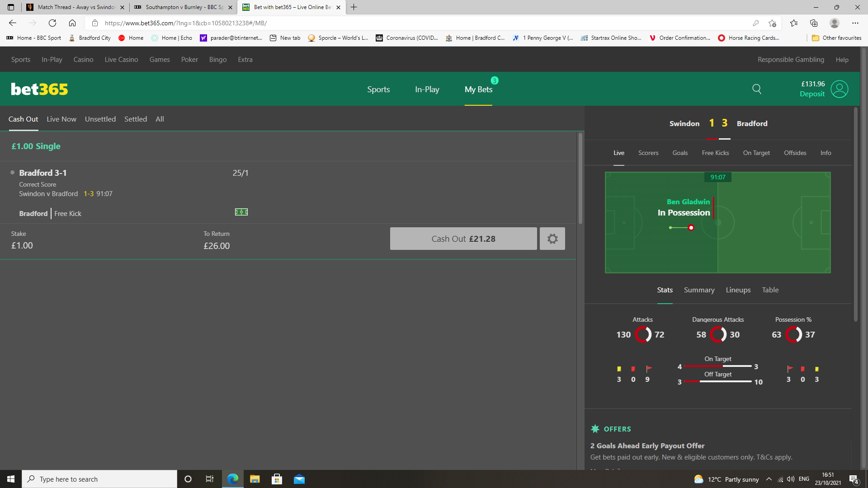Open File Explorer from taskbar

tap(255, 479)
